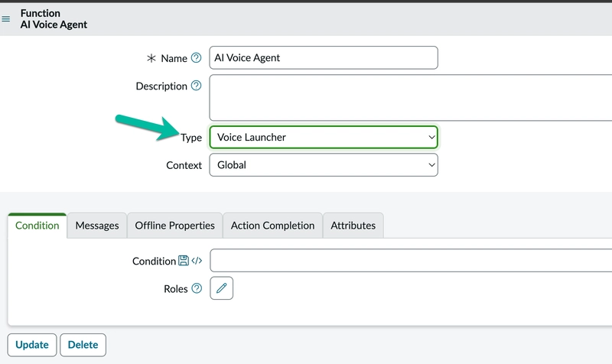Click the help icon next to Description
Screen dimensions: 612x364
196,86
